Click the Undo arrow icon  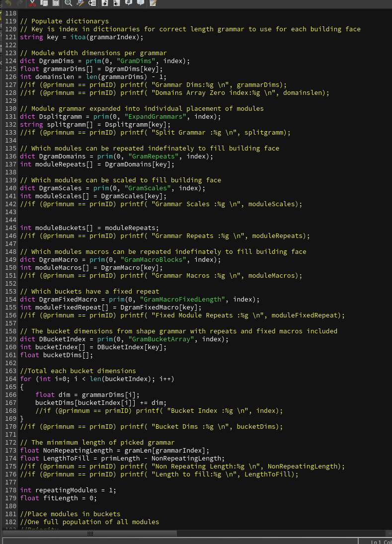tap(8, 3)
